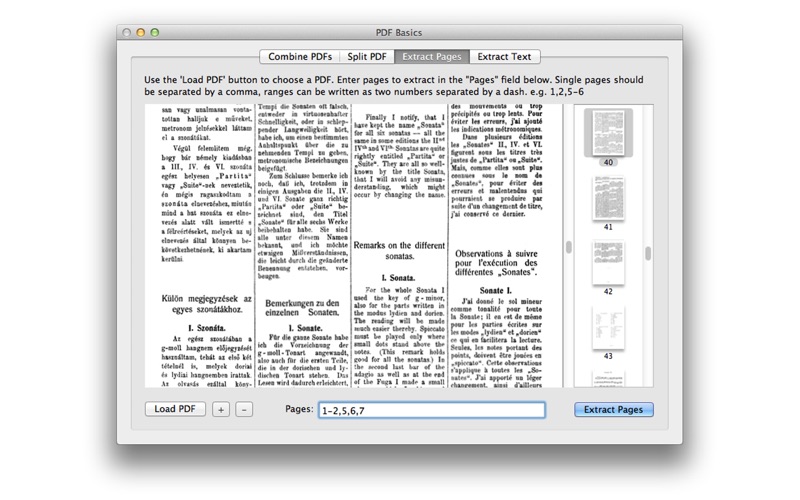800x500 pixels.
Task: Click the 'I. Sonata.' heading in English column
Action: (398, 278)
